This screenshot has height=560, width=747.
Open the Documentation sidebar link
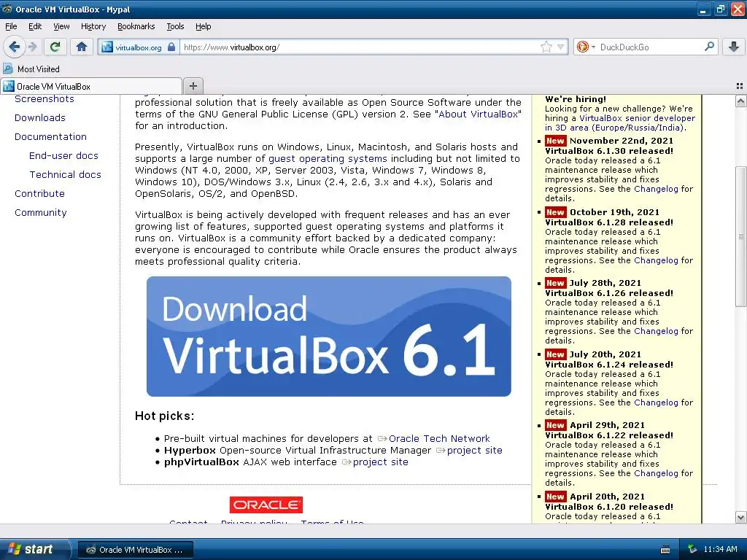pyautogui.click(x=50, y=136)
